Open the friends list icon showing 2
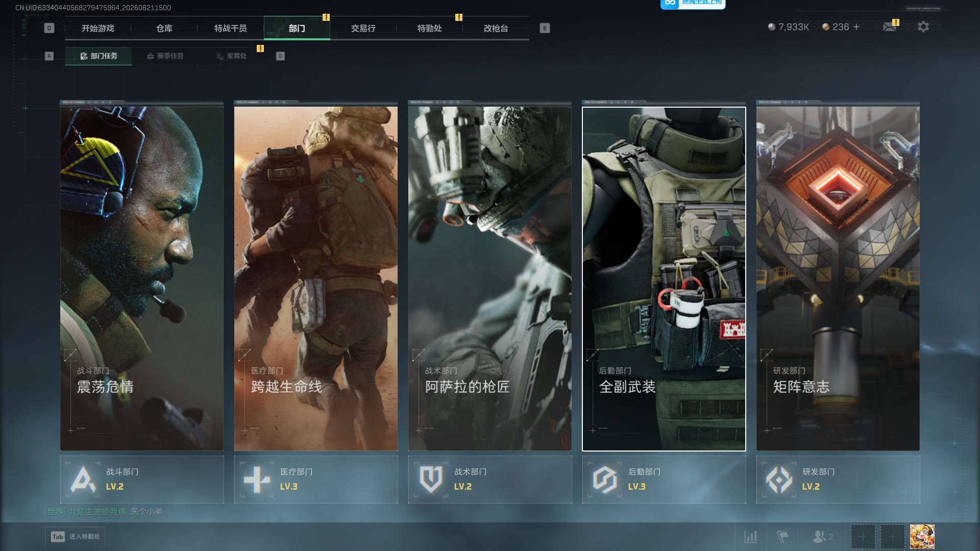This screenshot has height=551, width=980. [x=823, y=537]
